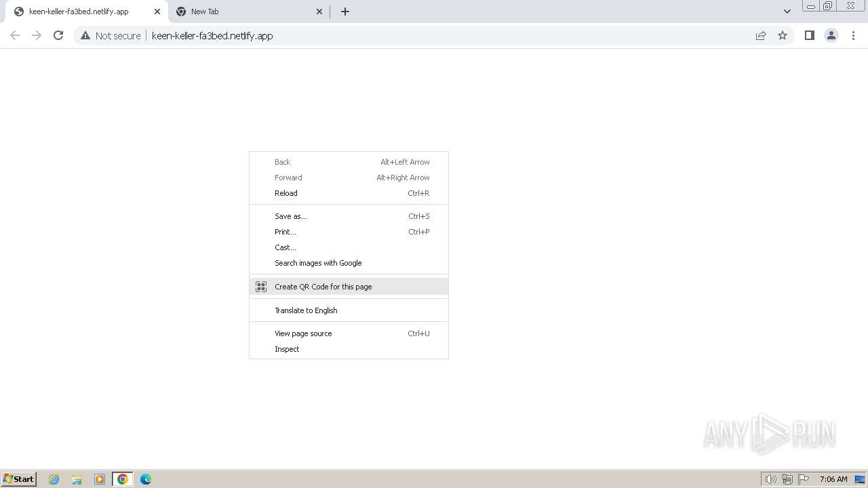Open Action Center flag tray icon

coord(804,479)
